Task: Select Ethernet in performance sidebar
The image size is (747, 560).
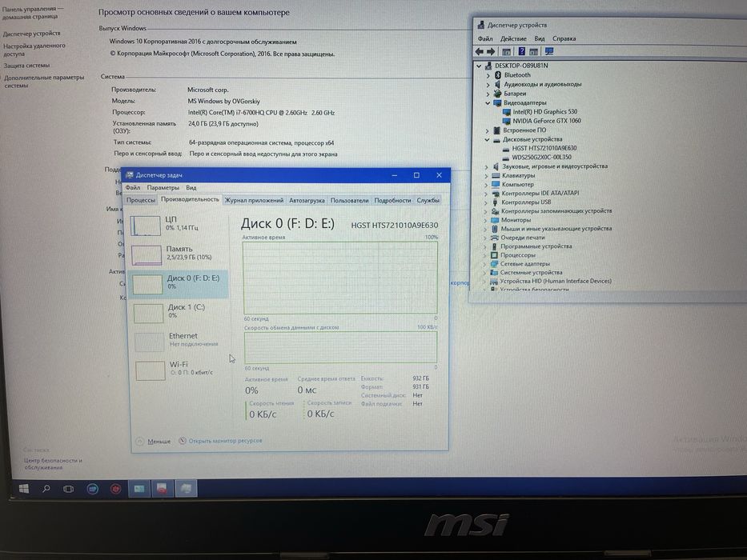Action: pyautogui.click(x=180, y=341)
